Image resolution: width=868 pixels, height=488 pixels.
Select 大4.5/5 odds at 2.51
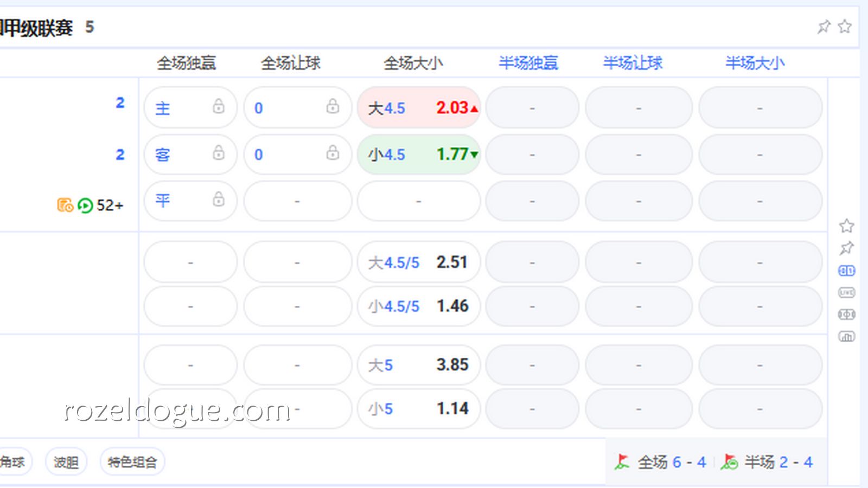click(x=419, y=262)
